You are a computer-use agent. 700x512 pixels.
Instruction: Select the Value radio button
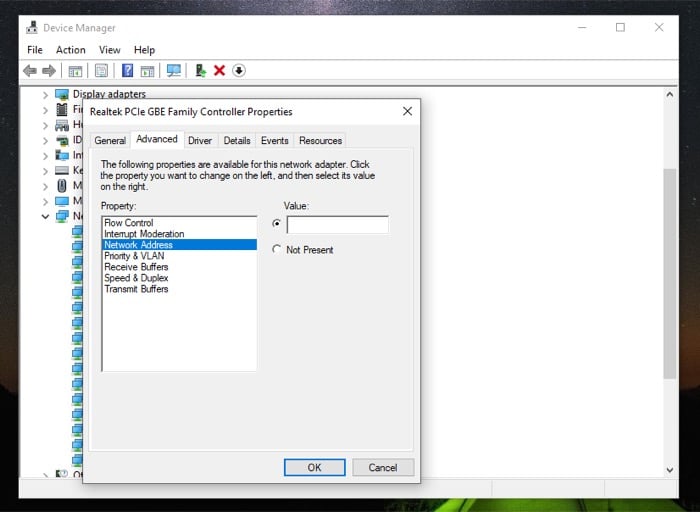pyautogui.click(x=276, y=223)
